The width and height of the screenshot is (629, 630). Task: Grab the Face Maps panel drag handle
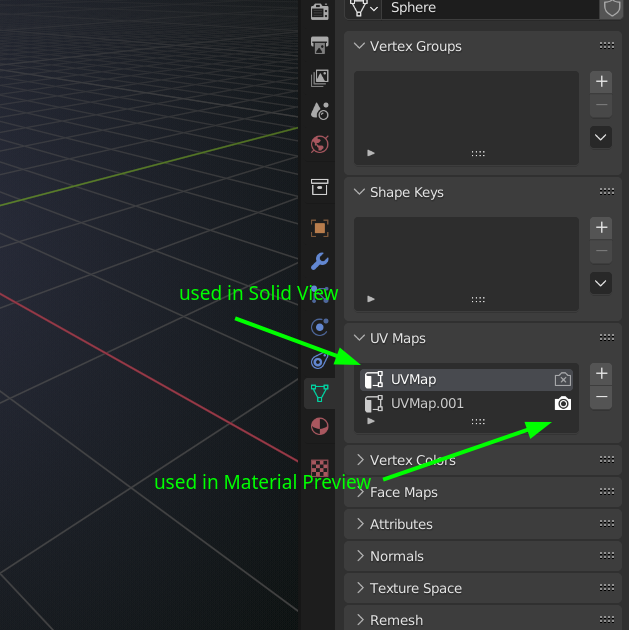607,491
